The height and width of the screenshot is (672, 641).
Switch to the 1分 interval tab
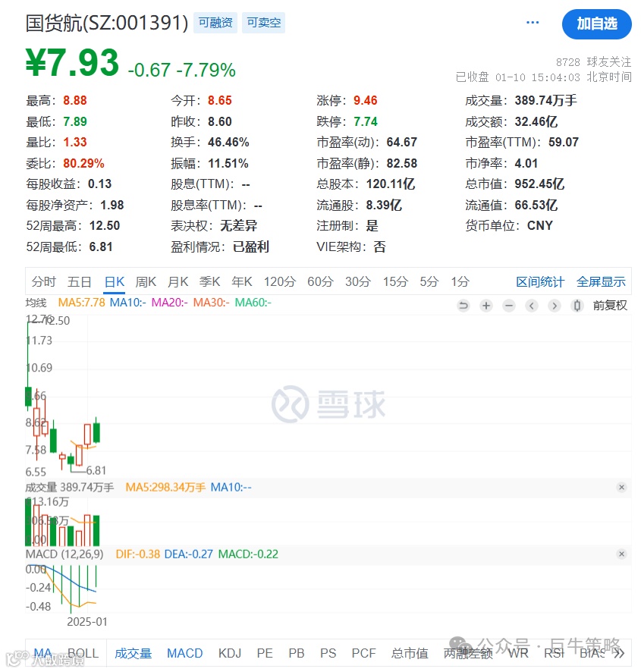460,281
